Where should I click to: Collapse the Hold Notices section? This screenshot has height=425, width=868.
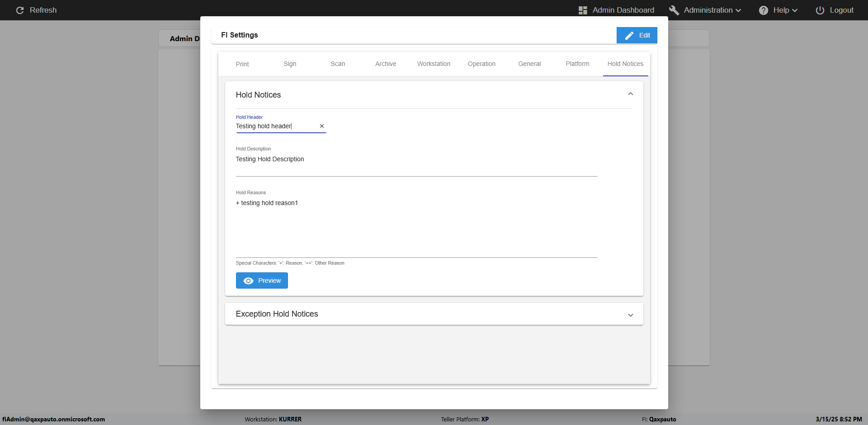tap(631, 94)
